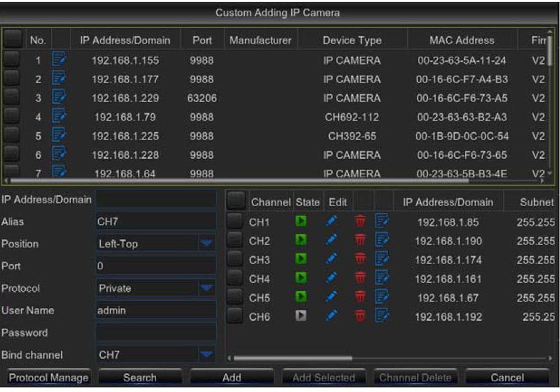Select the CH1 channel checkbox
560x392 pixels.
[x=235, y=221]
